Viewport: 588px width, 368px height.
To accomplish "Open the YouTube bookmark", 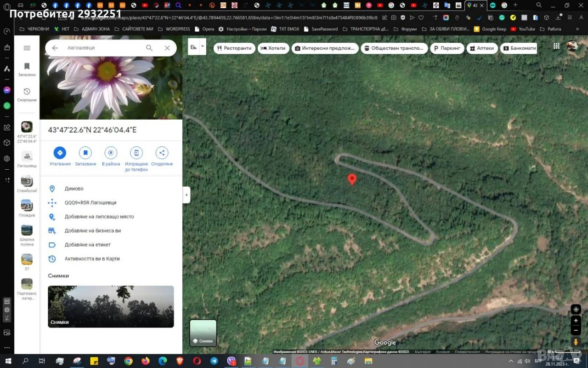I will click(x=523, y=29).
